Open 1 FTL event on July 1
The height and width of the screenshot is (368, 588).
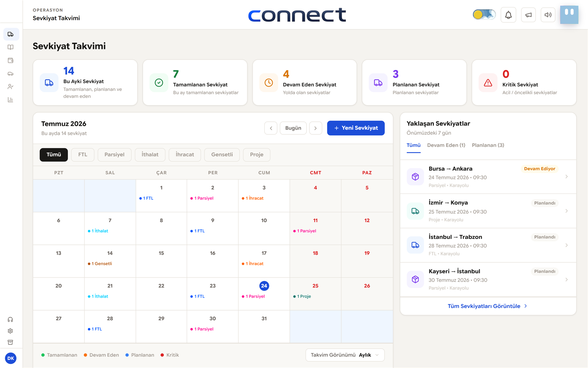(146, 198)
